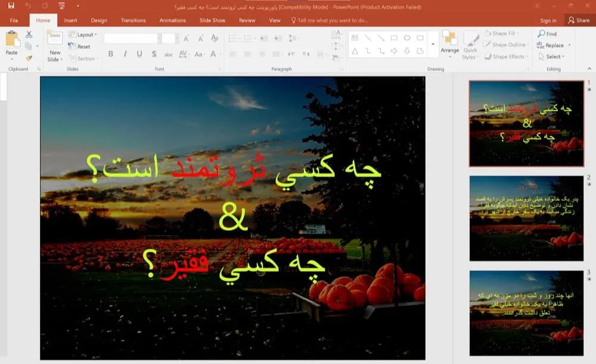Screen dimensions: 596x364
Task: Click the Quick Styles gallery button
Action: pos(470,45)
